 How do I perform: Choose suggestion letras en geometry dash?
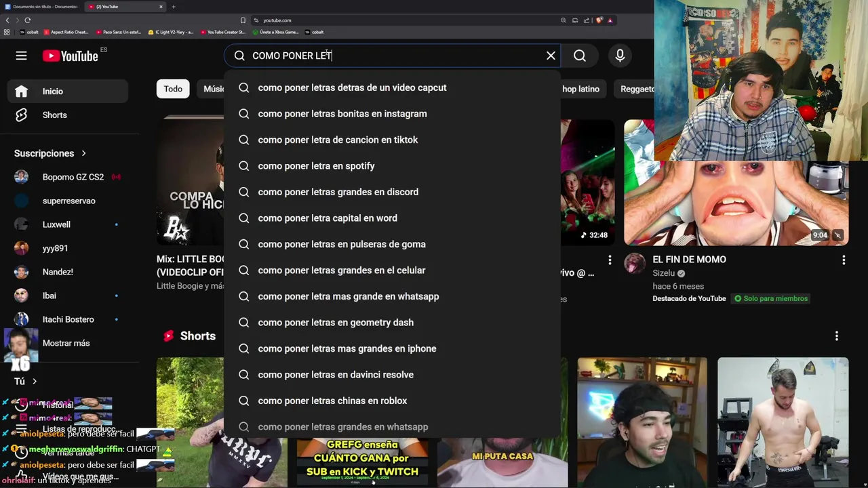tap(392, 323)
